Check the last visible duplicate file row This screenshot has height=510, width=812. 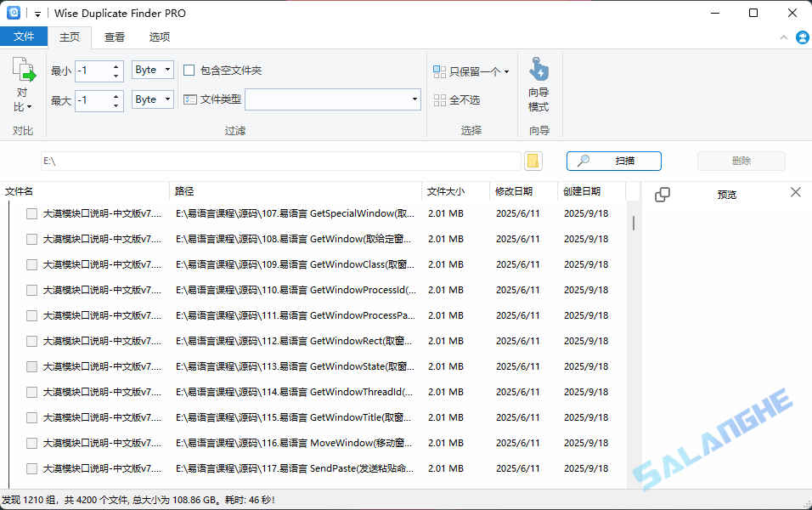tap(30, 468)
